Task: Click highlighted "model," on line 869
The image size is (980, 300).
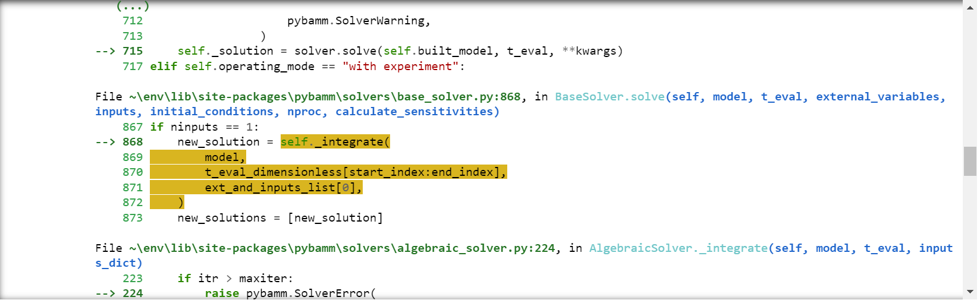Action: [225, 157]
